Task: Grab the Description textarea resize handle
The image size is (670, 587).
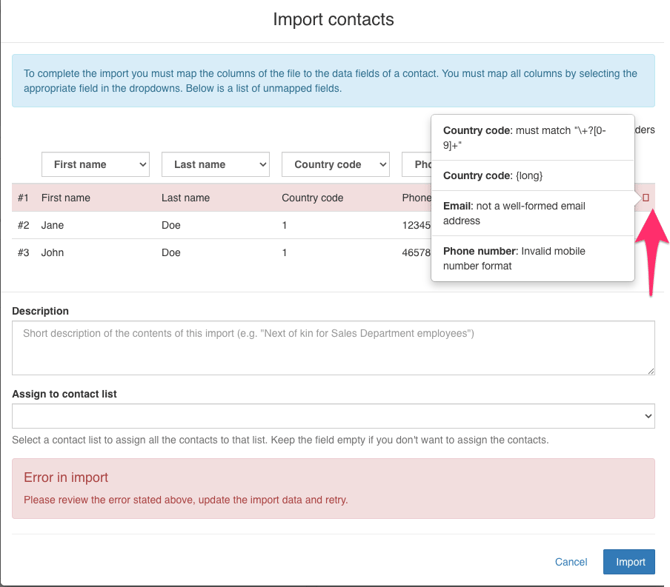Action: [650, 370]
